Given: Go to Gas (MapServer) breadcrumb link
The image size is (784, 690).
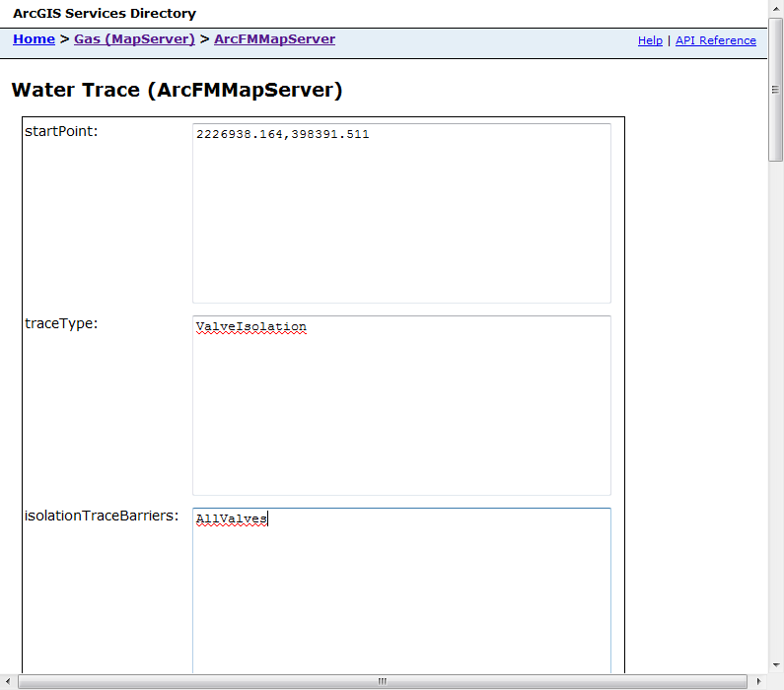Looking at the screenshot, I should click(134, 39).
